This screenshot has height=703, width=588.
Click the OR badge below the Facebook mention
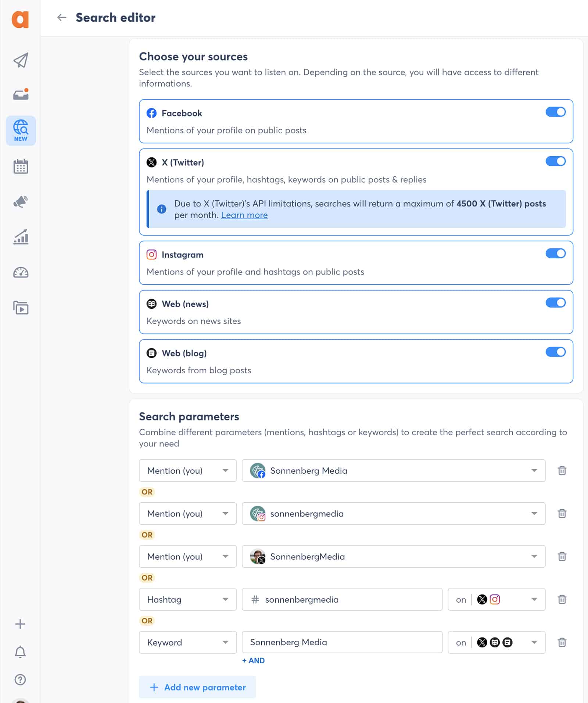point(147,492)
